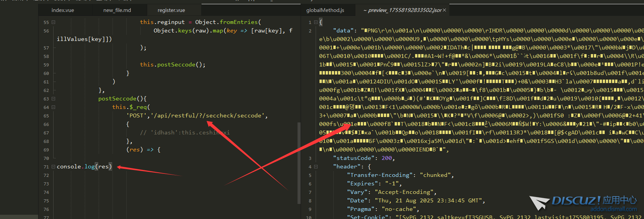This screenshot has height=219, width=644.
Task: Click this.postSeccode() call on line 59
Action: click(172, 65)
